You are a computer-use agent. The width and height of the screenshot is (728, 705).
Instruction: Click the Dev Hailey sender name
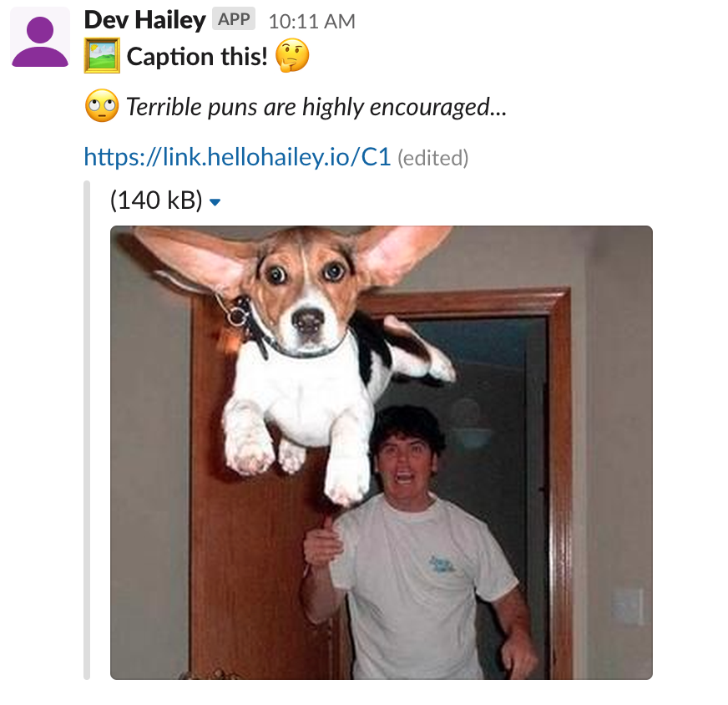point(145,20)
